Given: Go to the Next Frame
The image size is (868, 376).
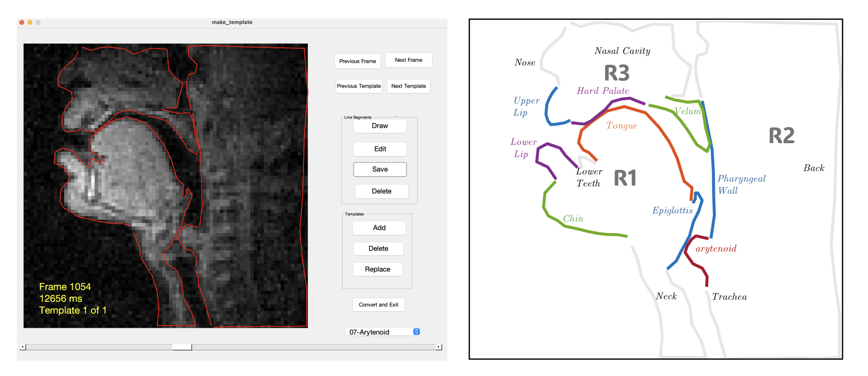Looking at the screenshot, I should pos(408,60).
